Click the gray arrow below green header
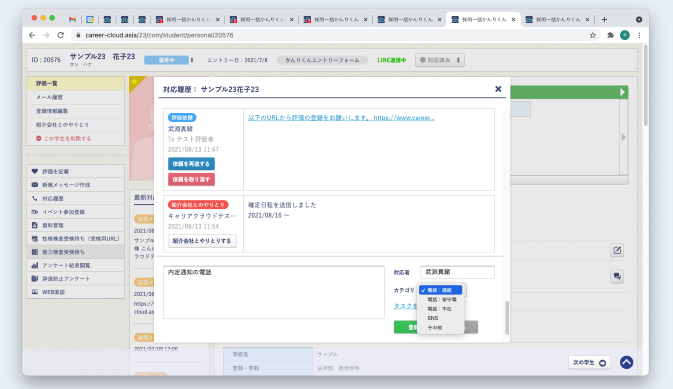 point(624,137)
